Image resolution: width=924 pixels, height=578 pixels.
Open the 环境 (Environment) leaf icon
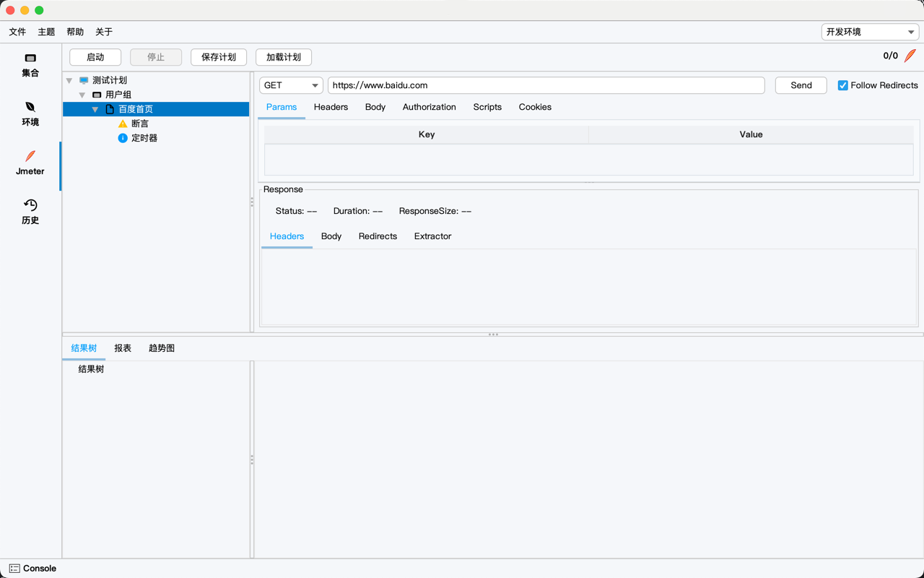(30, 107)
